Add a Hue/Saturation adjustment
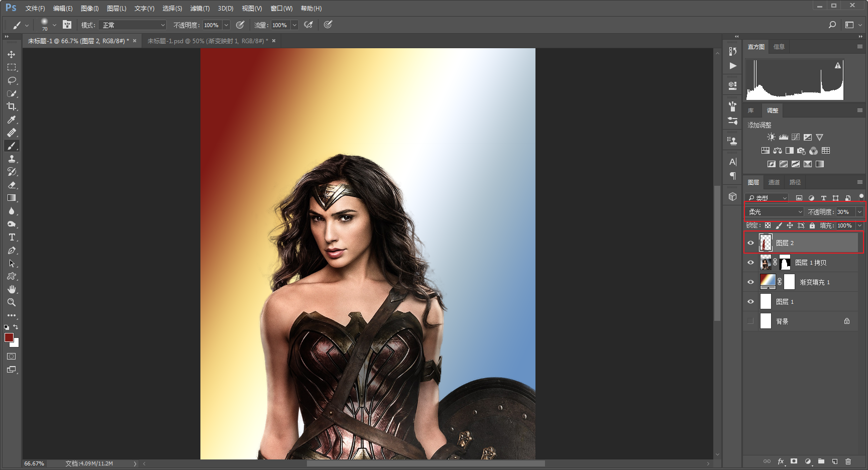Viewport: 868px width, 470px height. 766,151
